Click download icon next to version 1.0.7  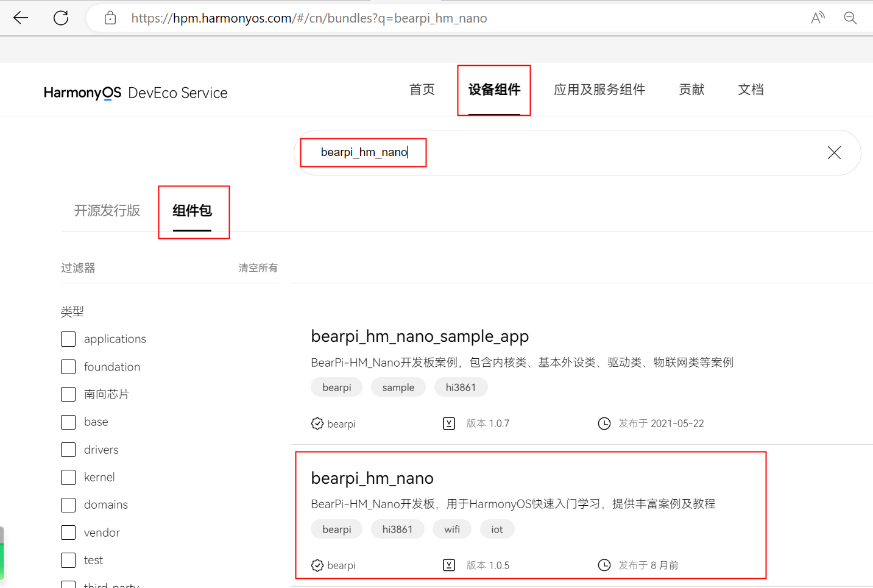tap(449, 423)
